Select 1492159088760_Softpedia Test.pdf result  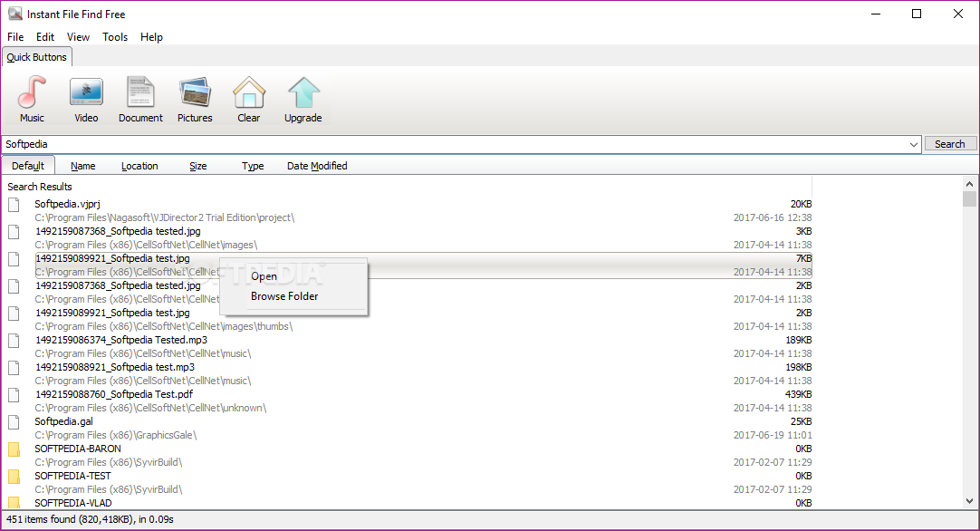tap(114, 395)
